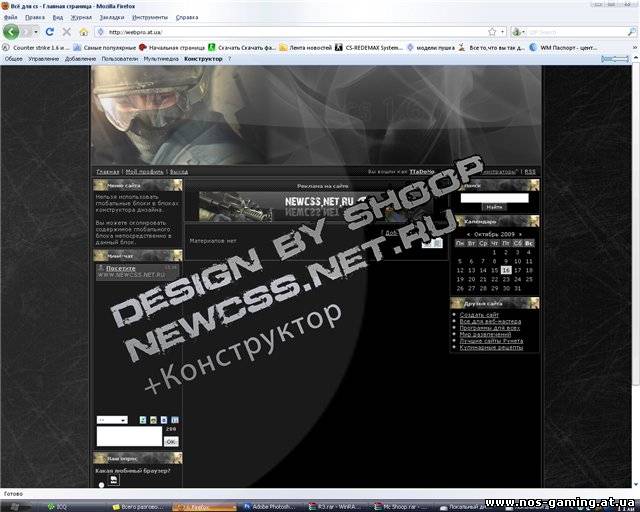This screenshot has height=512, width=640.
Task: Click the RSS link
Action: coord(530,172)
